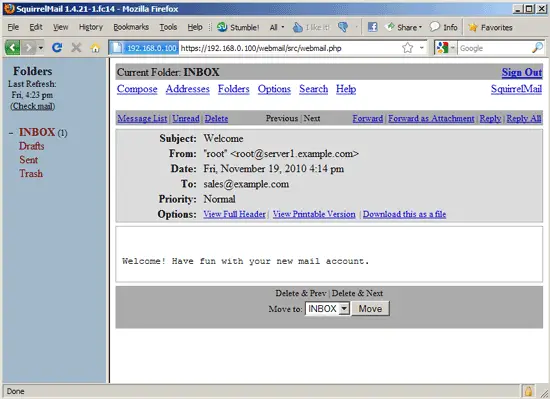The image size is (550, 399).
Task: Click the sender address root@server1.example.com
Action: 295,154
